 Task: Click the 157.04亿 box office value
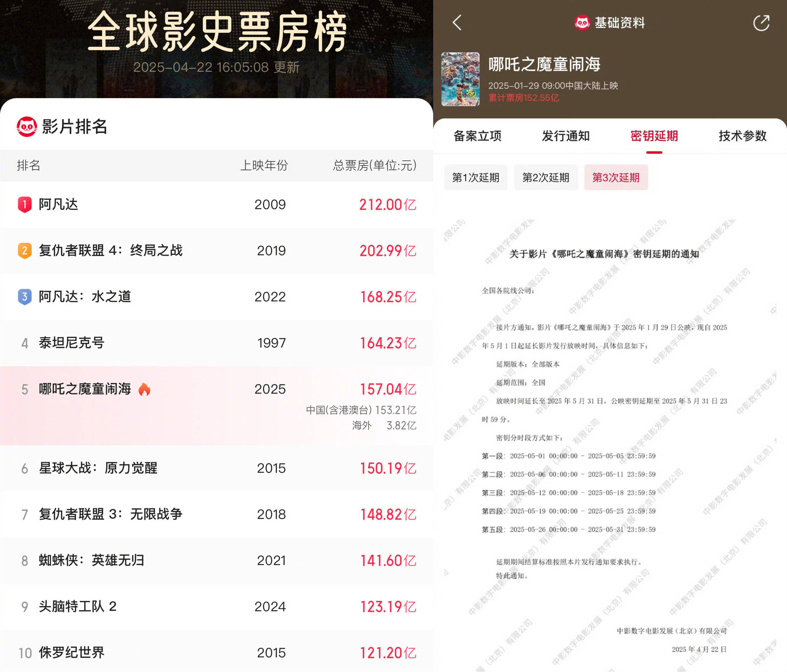click(x=388, y=389)
